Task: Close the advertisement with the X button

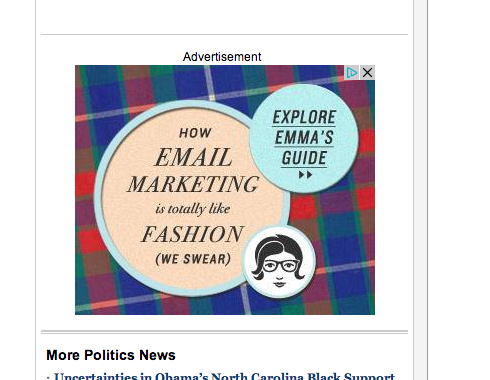Action: 367,72
